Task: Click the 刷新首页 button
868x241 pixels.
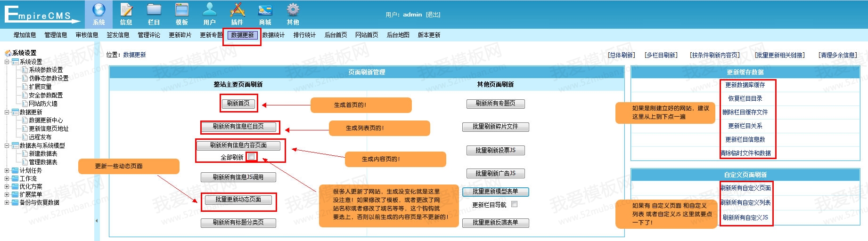Action: point(238,104)
